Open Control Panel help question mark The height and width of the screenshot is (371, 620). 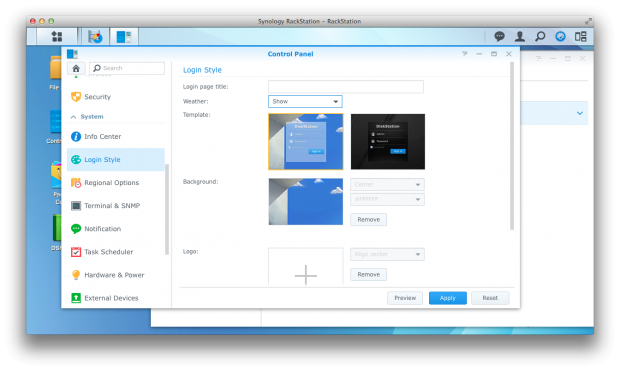point(465,54)
